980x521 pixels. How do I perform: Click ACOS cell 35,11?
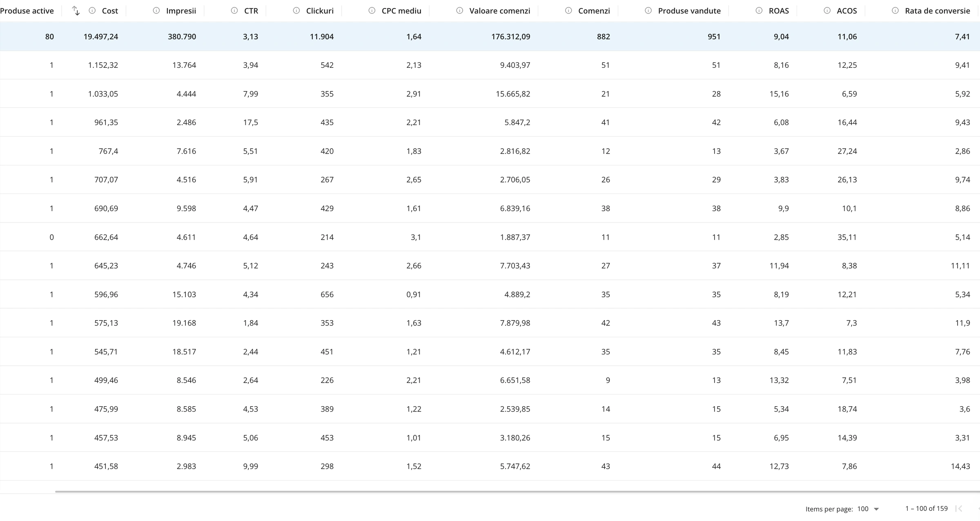tap(847, 237)
